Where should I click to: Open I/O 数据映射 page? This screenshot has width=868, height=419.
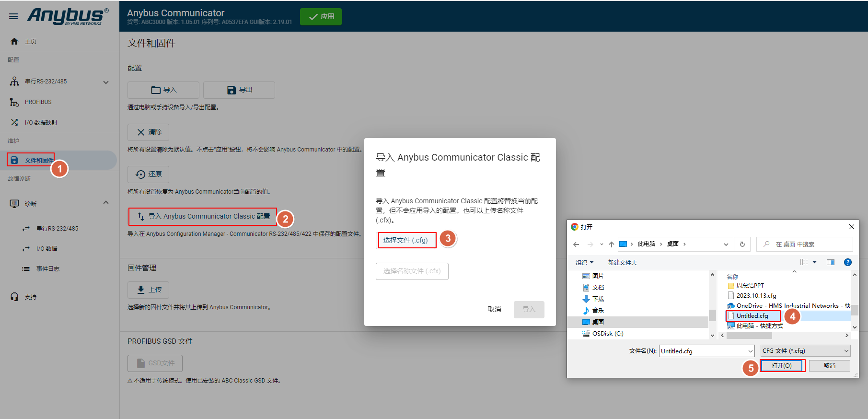tap(41, 123)
